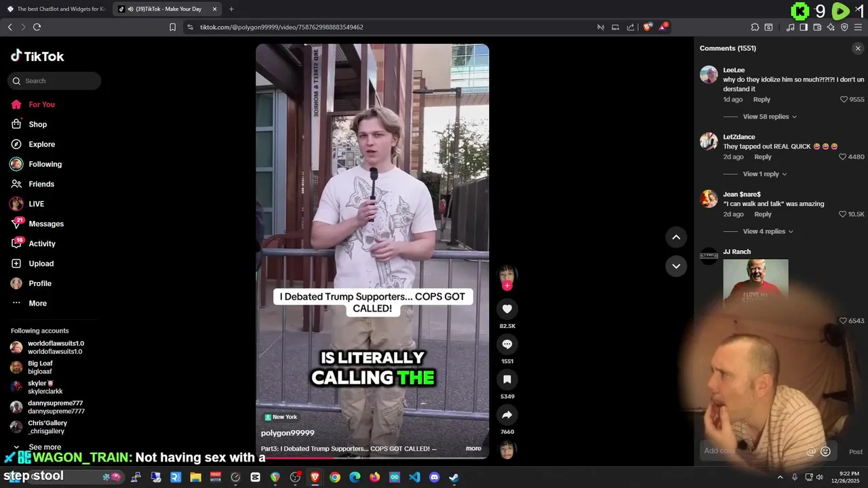Screen dimensions: 868x488
Task: Launch Steam from the taskbar
Action: pos(454,477)
